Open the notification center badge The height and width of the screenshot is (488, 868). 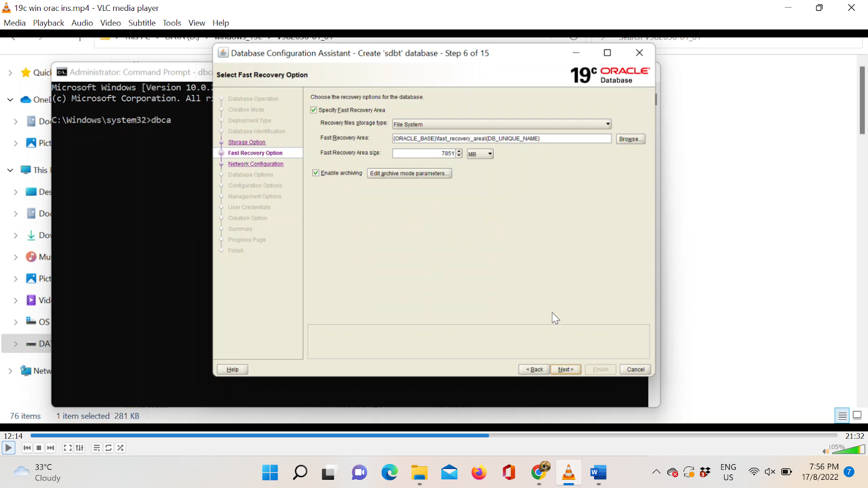click(x=849, y=472)
